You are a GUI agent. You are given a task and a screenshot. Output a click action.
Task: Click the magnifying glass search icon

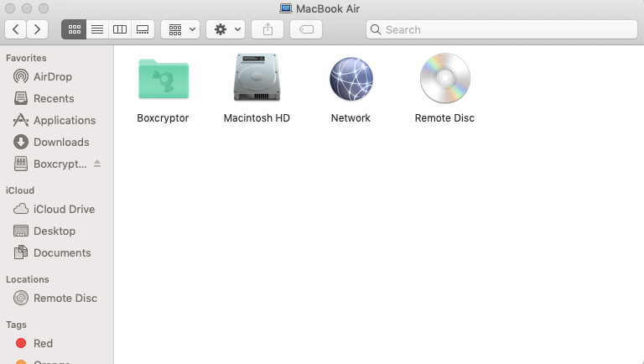pos(376,29)
